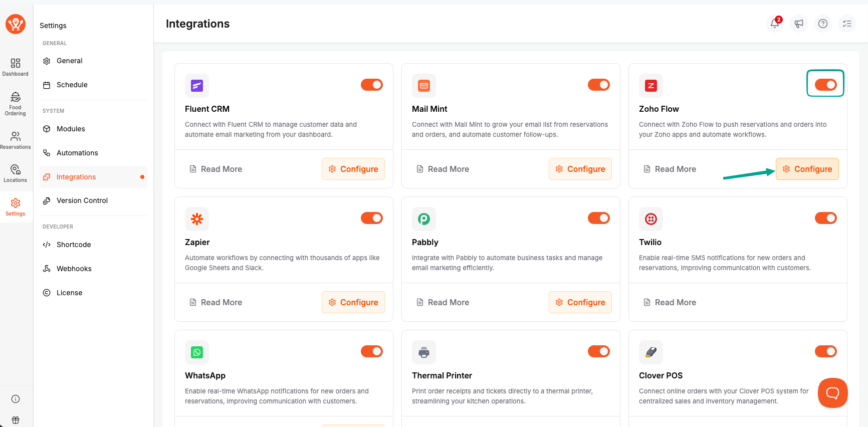868x427 pixels.
Task: Disable the Fluent CRM integration toggle
Action: pyautogui.click(x=372, y=85)
